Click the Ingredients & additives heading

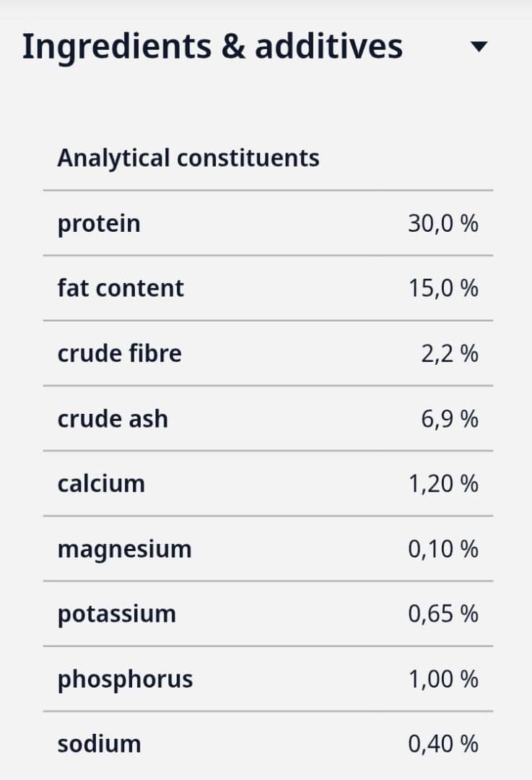pyautogui.click(x=212, y=46)
